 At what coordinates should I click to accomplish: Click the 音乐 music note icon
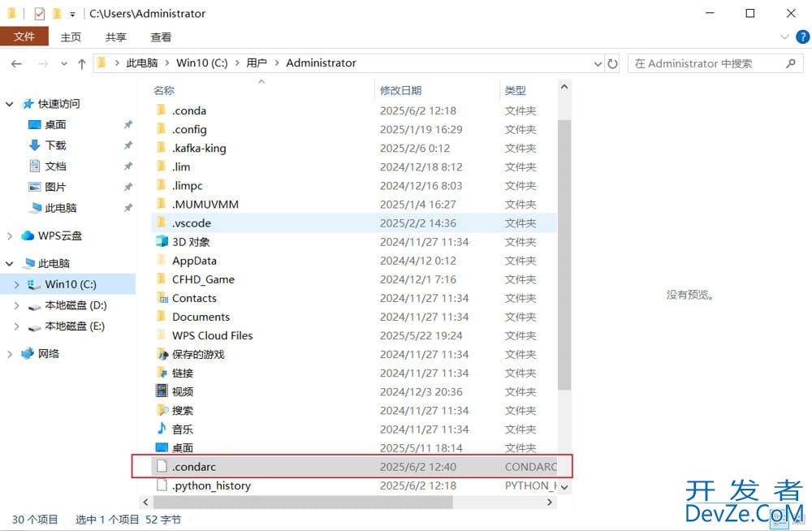[x=162, y=429]
